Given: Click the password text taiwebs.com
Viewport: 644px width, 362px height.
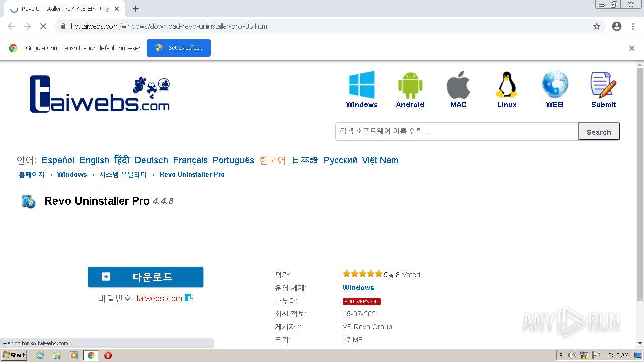Looking at the screenshot, I should (x=159, y=298).
